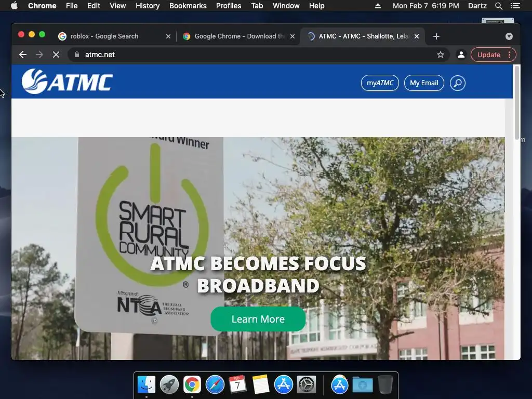Close the roblox Google Search tab
The width and height of the screenshot is (532, 399).
pyautogui.click(x=168, y=36)
